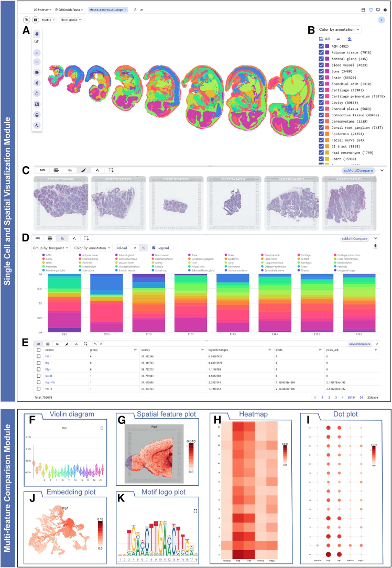Screen dimensions: 392x568
Task: Click scMultiCompare button in panel C
Action: coord(358,170)
